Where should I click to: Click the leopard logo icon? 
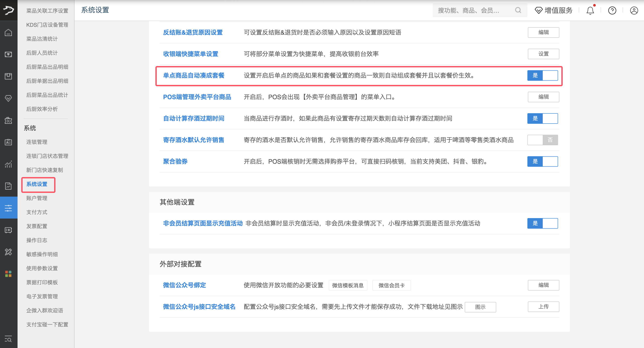point(9,10)
